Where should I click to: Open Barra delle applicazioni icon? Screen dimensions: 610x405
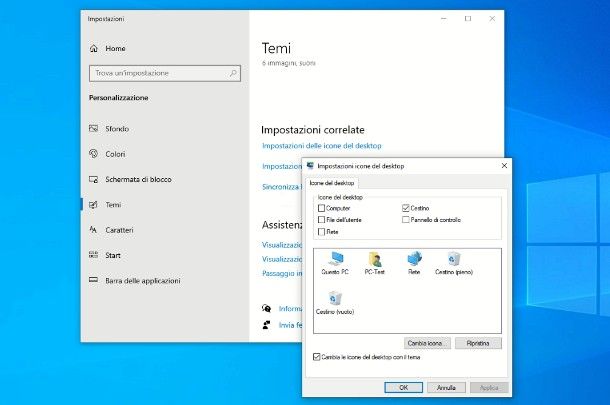(93, 280)
